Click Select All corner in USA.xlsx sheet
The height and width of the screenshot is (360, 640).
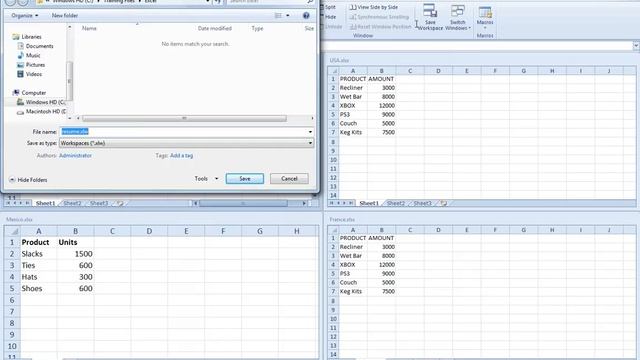333,71
